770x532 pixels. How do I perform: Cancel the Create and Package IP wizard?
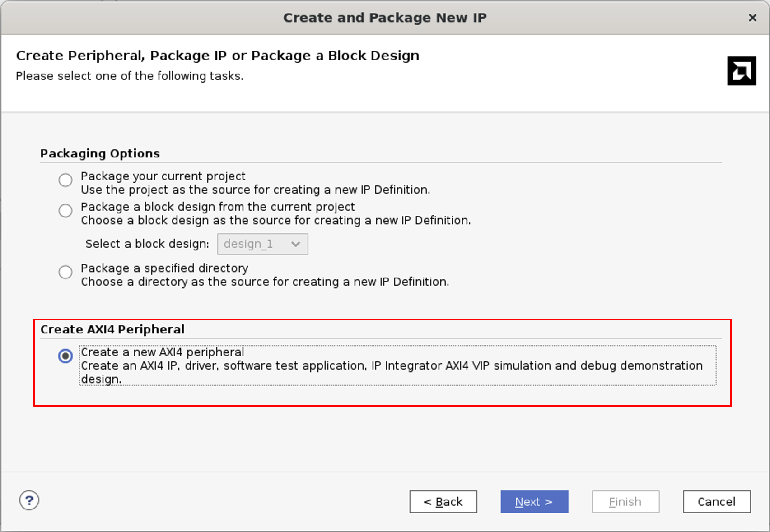[716, 502]
